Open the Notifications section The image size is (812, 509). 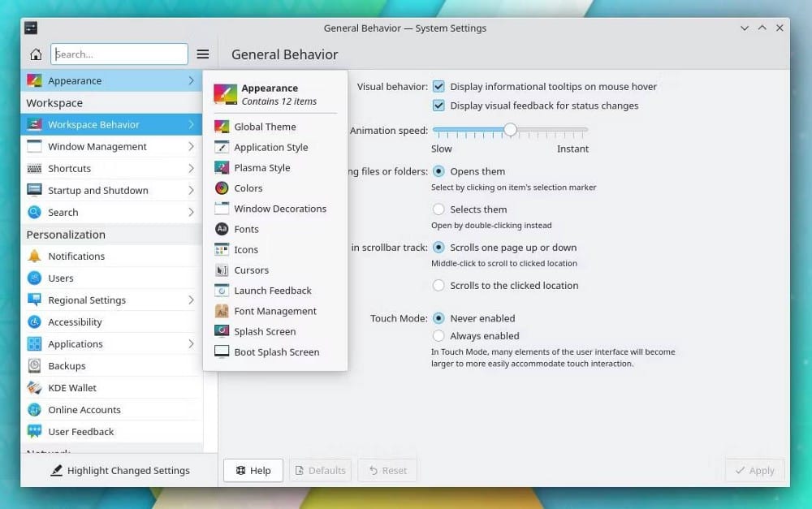83,256
